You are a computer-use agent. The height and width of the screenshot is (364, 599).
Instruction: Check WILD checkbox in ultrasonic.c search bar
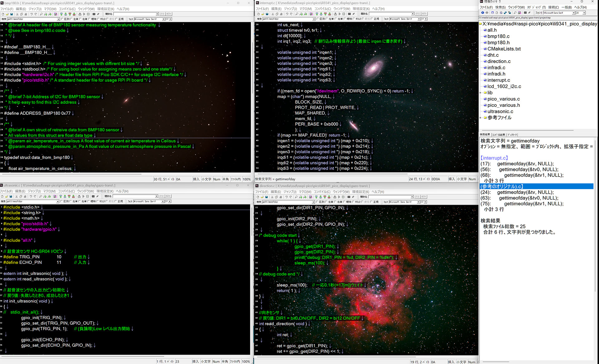(x=98, y=201)
